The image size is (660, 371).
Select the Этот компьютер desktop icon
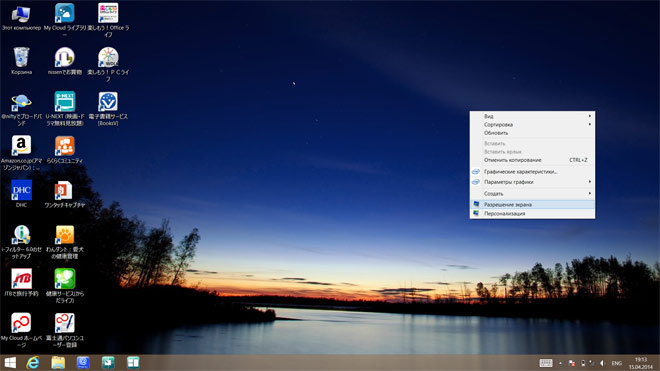21,17
